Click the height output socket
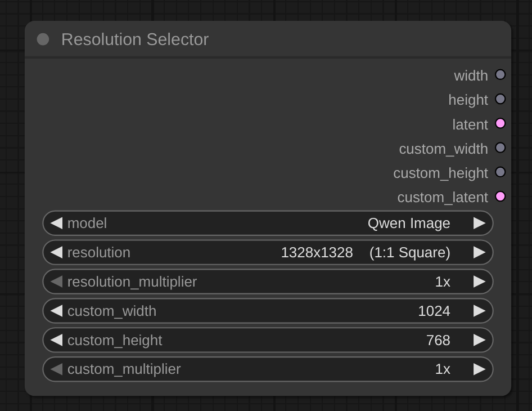Image resolution: width=532 pixels, height=411 pixels. click(500, 99)
